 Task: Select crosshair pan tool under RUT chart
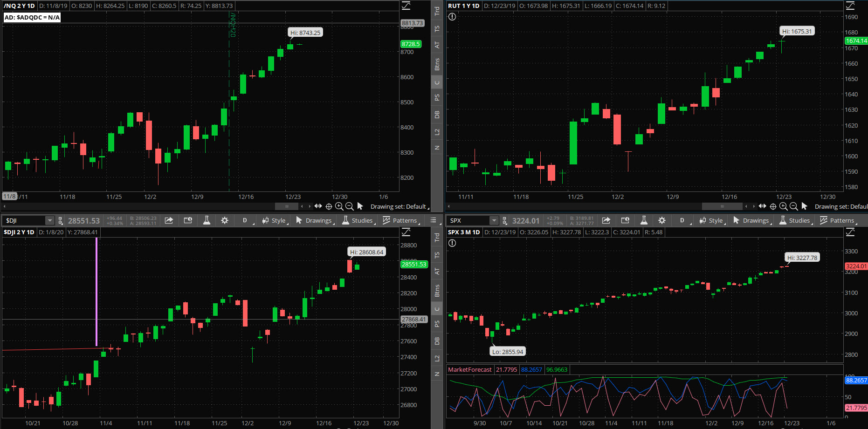click(773, 206)
